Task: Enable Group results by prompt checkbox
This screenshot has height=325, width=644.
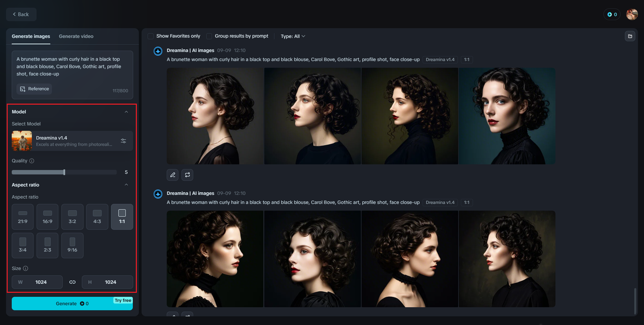Action: click(209, 36)
